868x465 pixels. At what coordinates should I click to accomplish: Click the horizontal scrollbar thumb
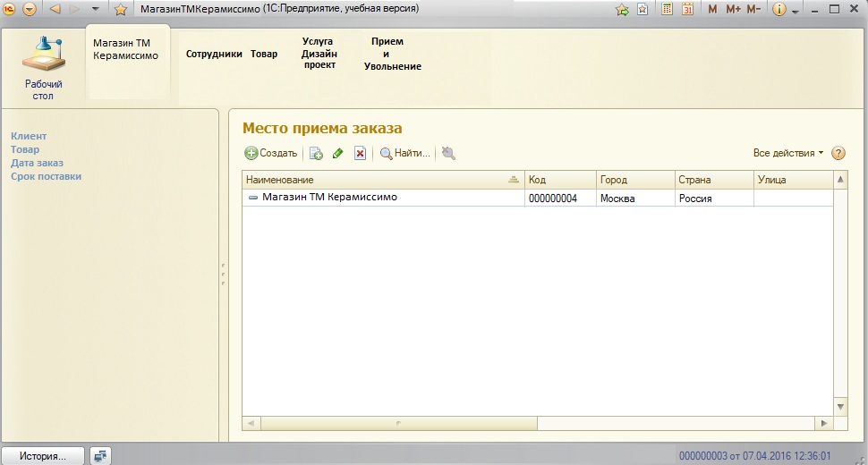(x=398, y=424)
